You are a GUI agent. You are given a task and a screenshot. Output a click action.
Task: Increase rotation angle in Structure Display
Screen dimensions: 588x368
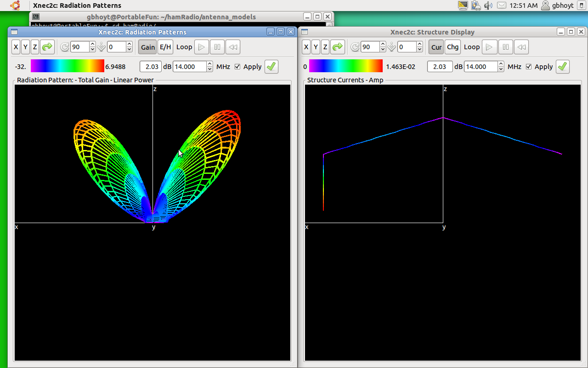pyautogui.click(x=383, y=44)
